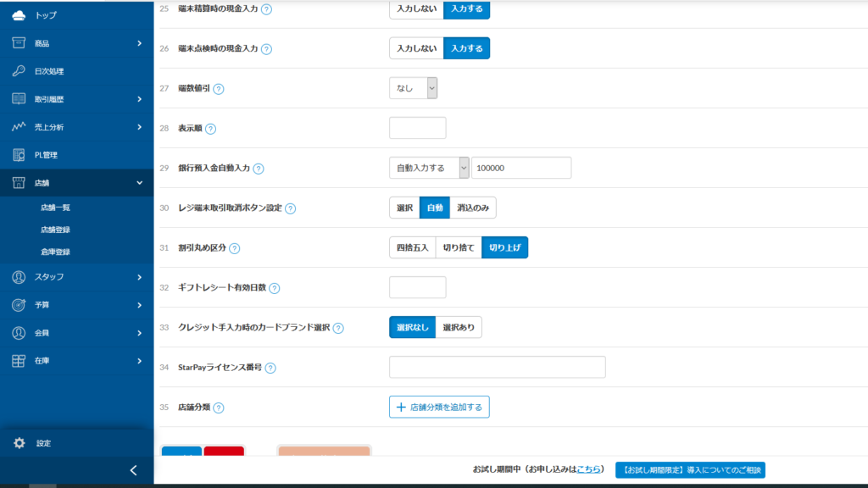Open 店舗一覧 in the sidebar

coord(56,208)
